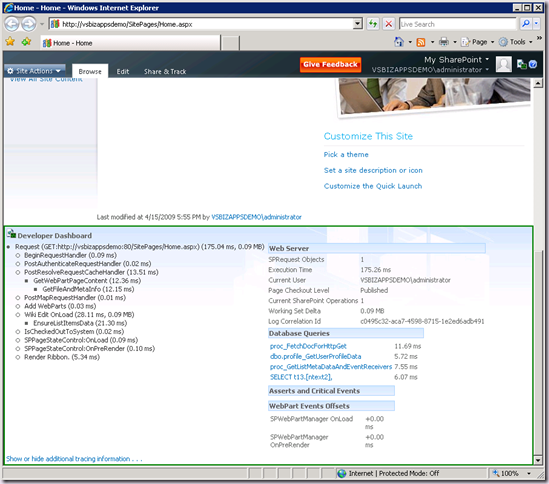This screenshot has width=549, height=484.
Task: Click the GetFileAndMetaInfo (12.15 ms) entry
Action: pos(88,289)
